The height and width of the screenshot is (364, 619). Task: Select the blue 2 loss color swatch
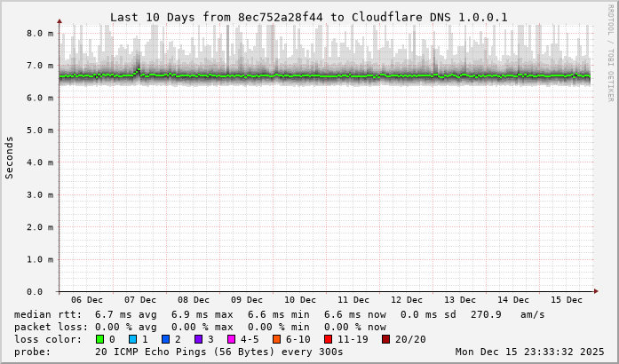pyautogui.click(x=166, y=339)
